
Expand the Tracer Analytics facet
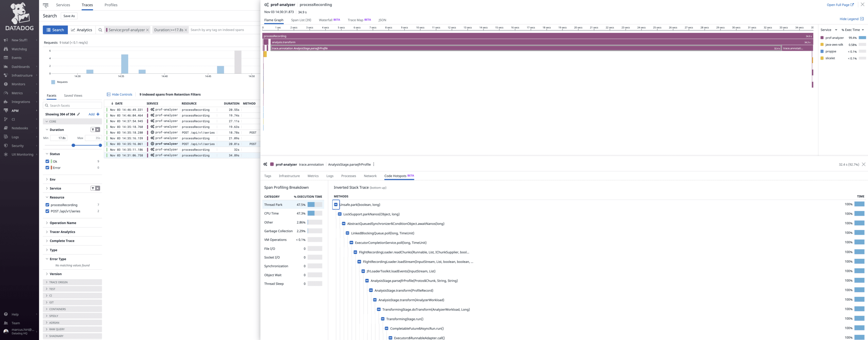click(x=47, y=232)
